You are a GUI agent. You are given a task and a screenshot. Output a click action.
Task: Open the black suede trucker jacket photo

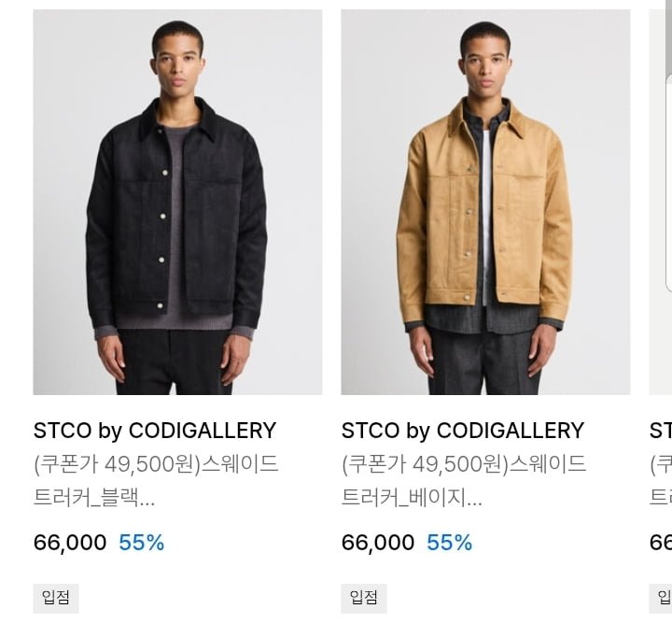tap(177, 202)
